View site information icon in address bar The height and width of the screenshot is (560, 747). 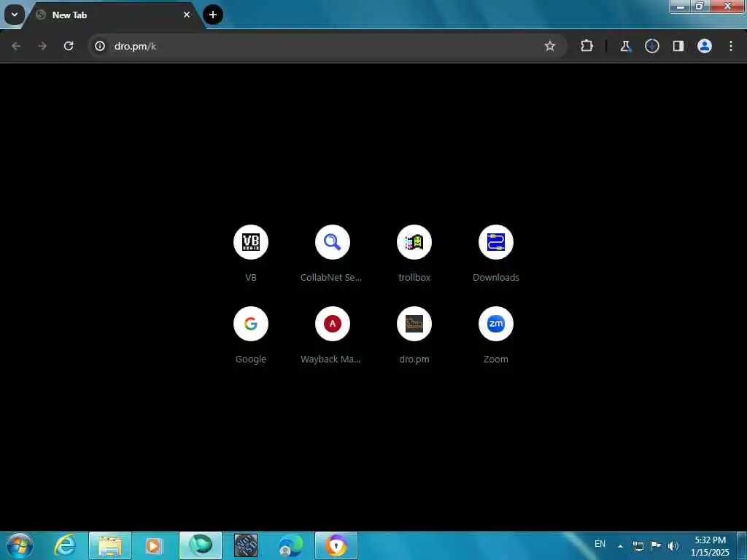pos(99,46)
